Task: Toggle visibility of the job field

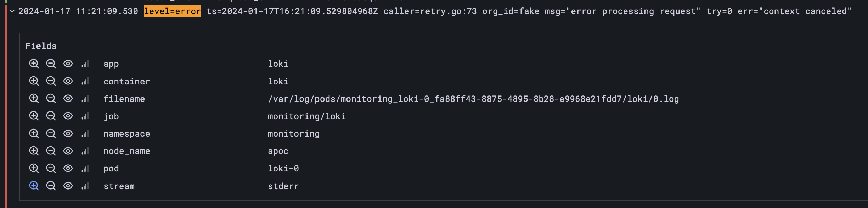Action: (x=67, y=116)
